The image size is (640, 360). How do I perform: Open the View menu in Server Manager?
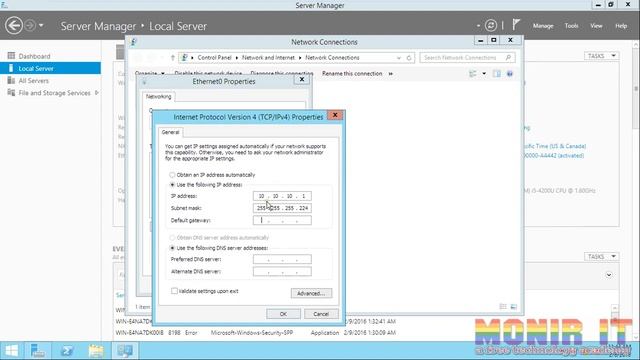[x=596, y=26]
